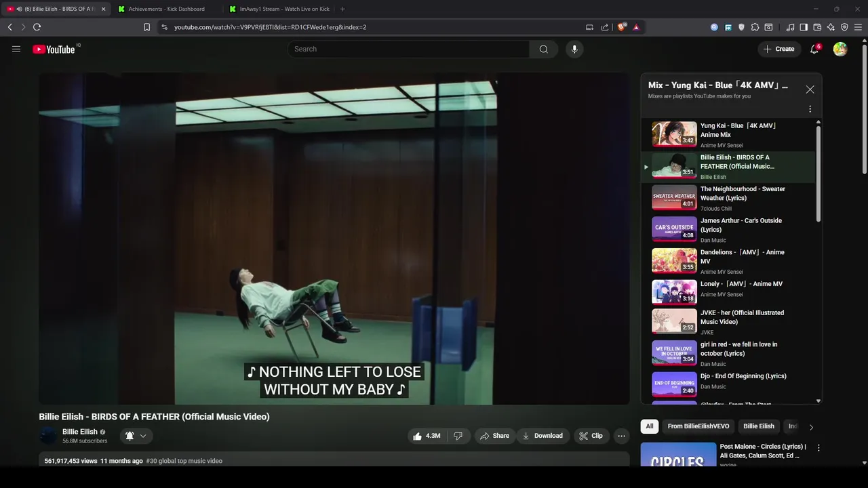Dislike the Billie Eilish video
Viewport: 868px width, 488px height.
point(458,436)
